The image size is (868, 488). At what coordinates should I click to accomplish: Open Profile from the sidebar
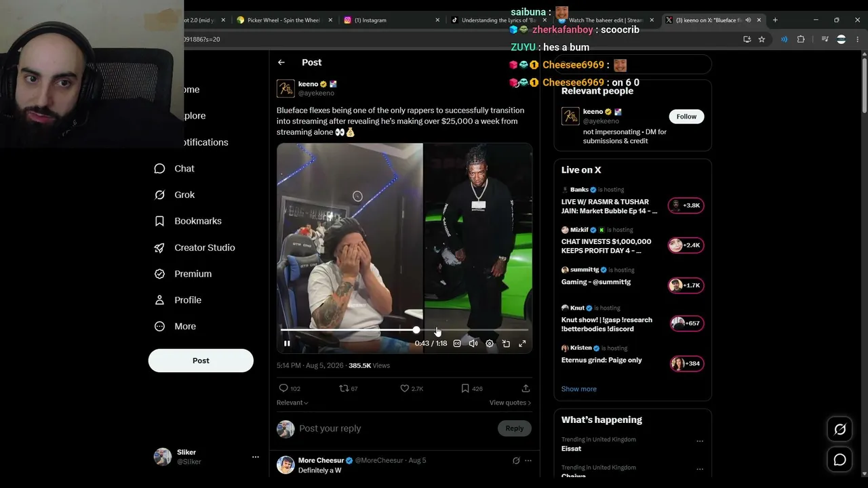[178, 300]
